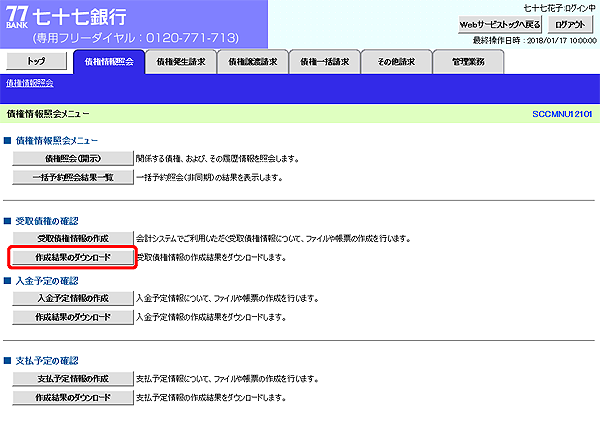Click 支払予定情報の作成 button
This screenshot has width=600, height=434.
(x=73, y=379)
